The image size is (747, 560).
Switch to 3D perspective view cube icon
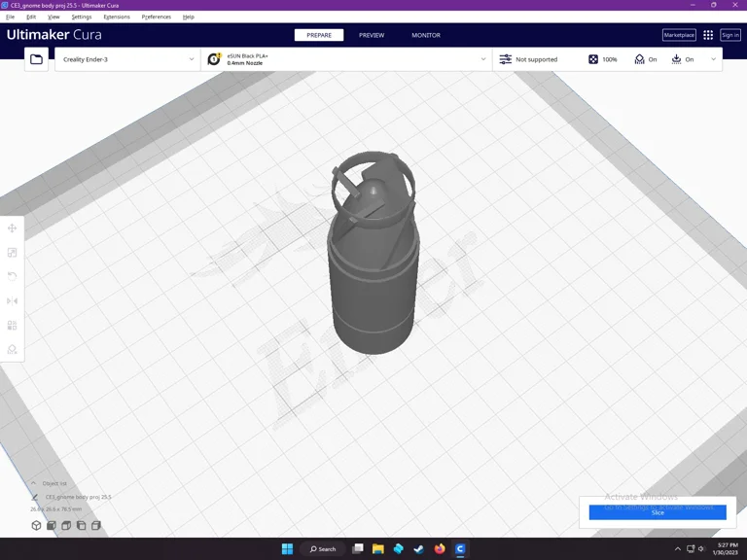37,526
